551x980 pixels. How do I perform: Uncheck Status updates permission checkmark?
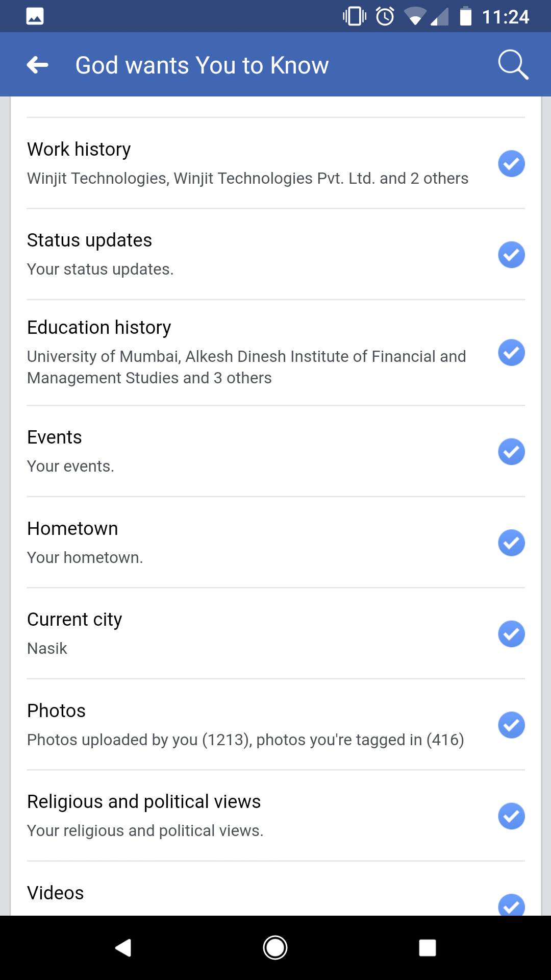pos(511,255)
